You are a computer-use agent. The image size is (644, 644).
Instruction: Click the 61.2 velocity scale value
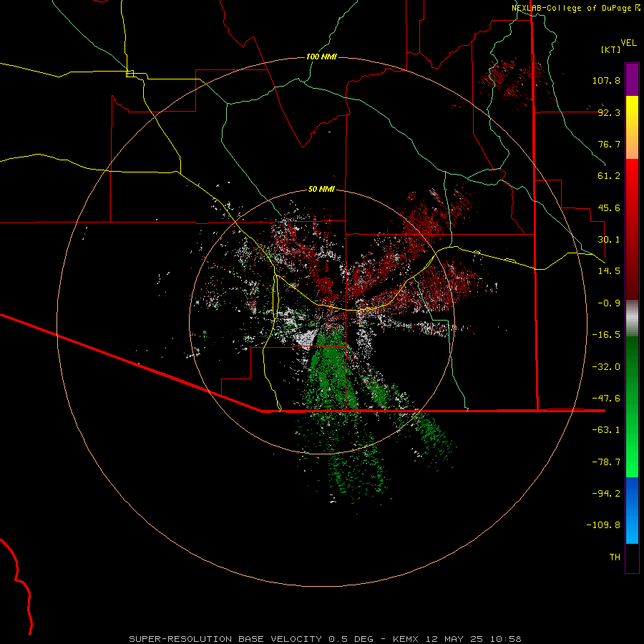click(609, 176)
